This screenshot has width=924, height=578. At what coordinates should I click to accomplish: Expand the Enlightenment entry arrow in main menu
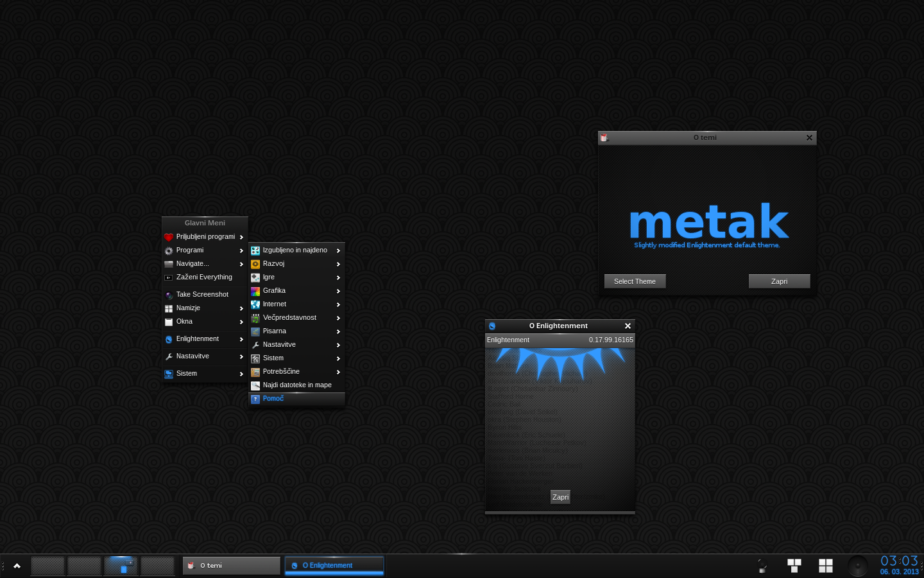tap(241, 339)
